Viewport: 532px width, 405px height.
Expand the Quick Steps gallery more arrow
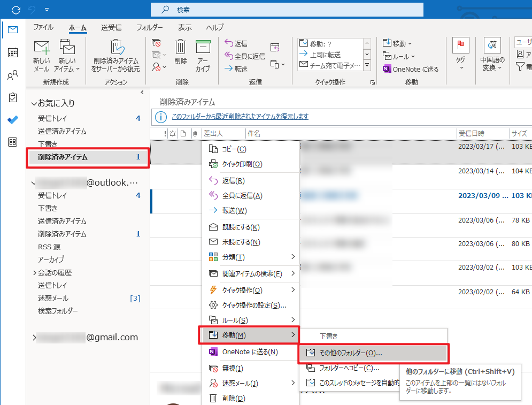point(367,65)
